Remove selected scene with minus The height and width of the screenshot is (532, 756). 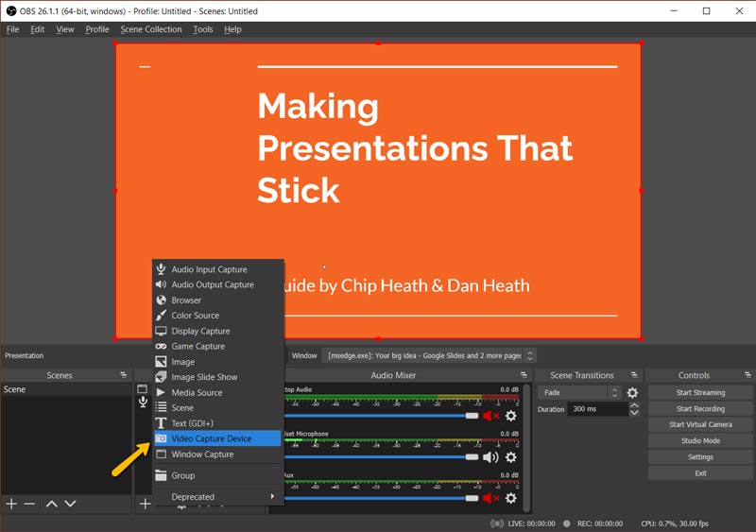click(29, 504)
